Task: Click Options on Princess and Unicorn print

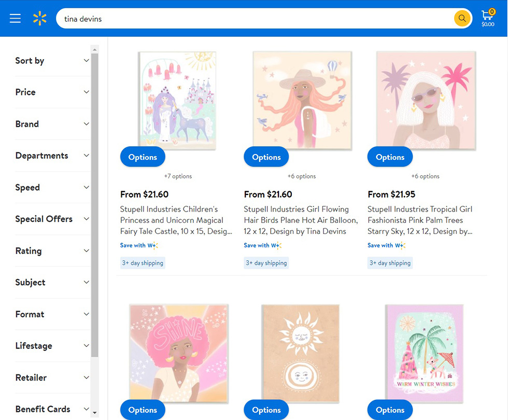Action: click(x=143, y=157)
